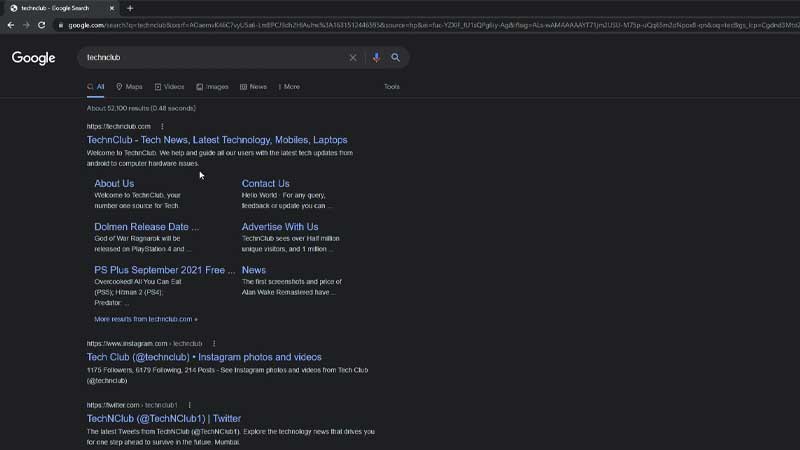Click the address bar URL

434,25
